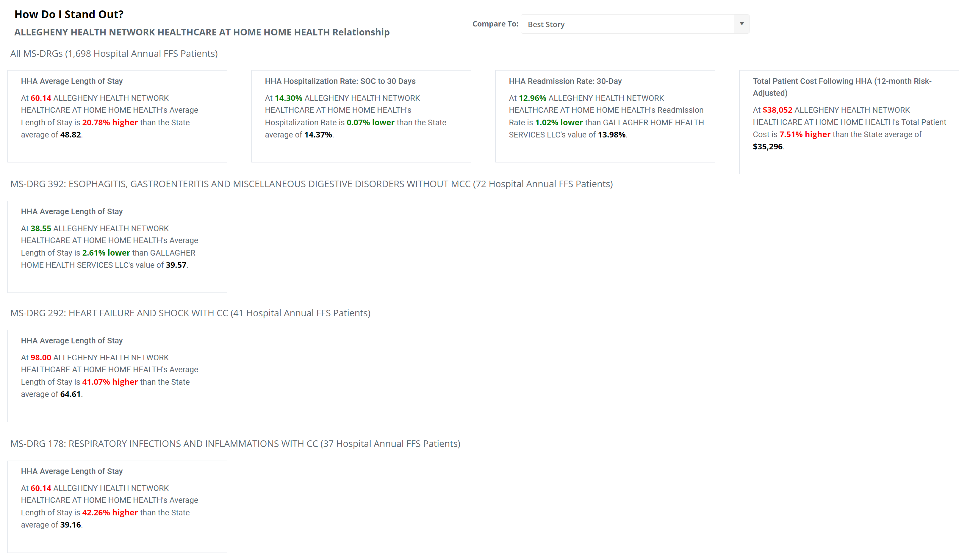Click the 20.78% higher value
Screen dimensions: 970x560
[110, 122]
